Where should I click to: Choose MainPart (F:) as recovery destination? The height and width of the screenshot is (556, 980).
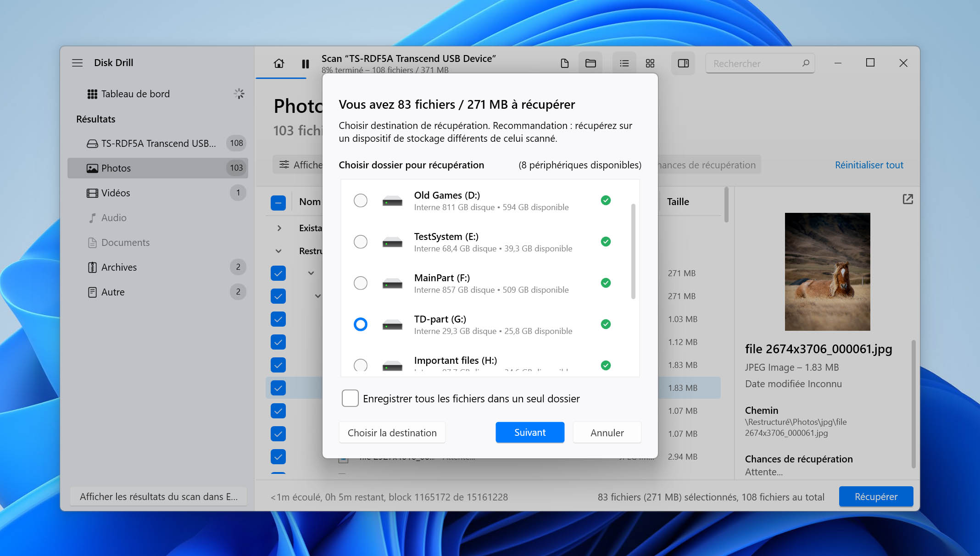coord(361,283)
